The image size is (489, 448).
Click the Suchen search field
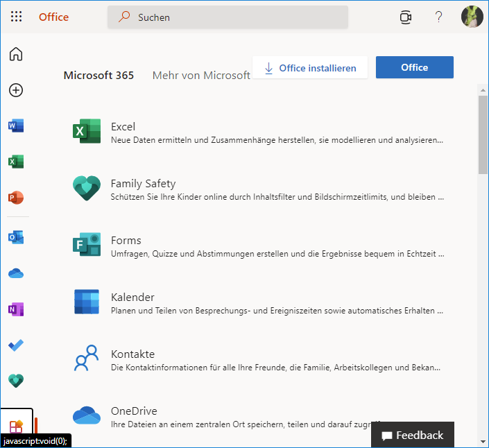point(228,17)
